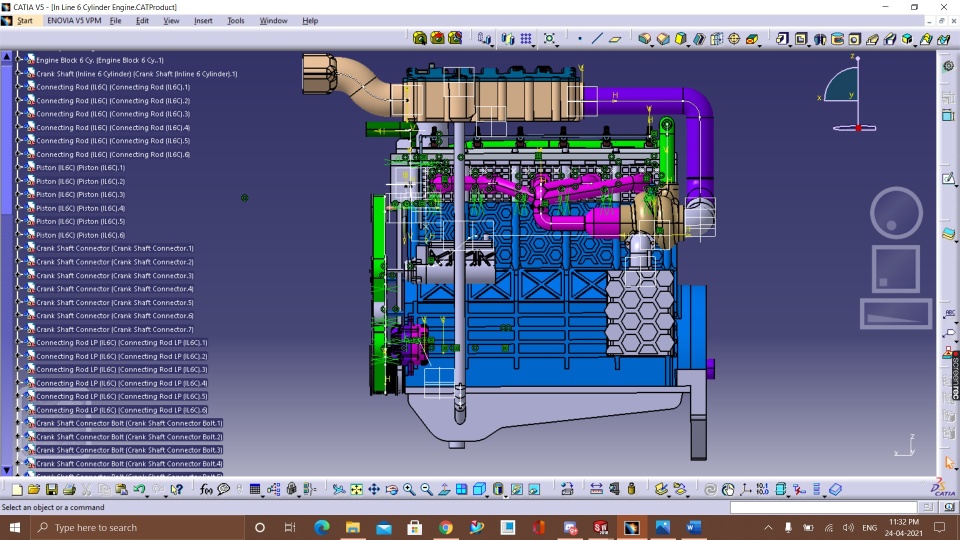The width and height of the screenshot is (960, 540).
Task: Open the Insert menu
Action: pyautogui.click(x=203, y=20)
